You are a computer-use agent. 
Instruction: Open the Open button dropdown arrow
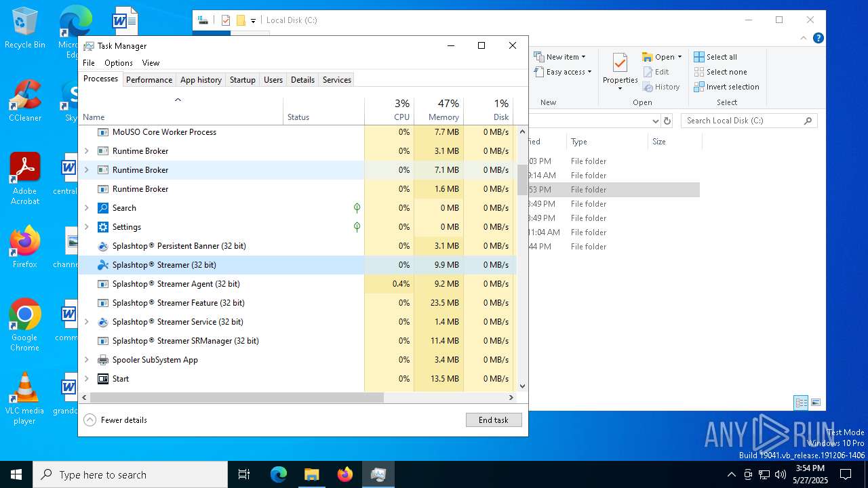point(679,57)
